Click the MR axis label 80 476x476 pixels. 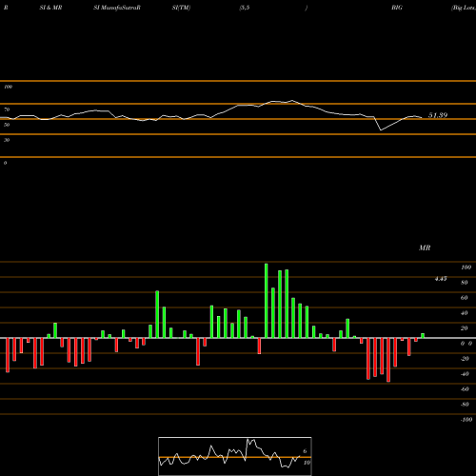click(x=465, y=283)
